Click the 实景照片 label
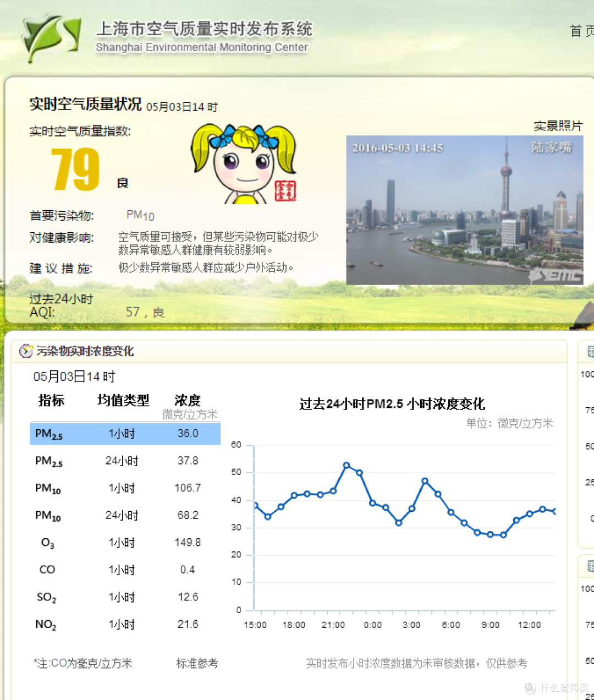This screenshot has height=700, width=594. click(558, 126)
